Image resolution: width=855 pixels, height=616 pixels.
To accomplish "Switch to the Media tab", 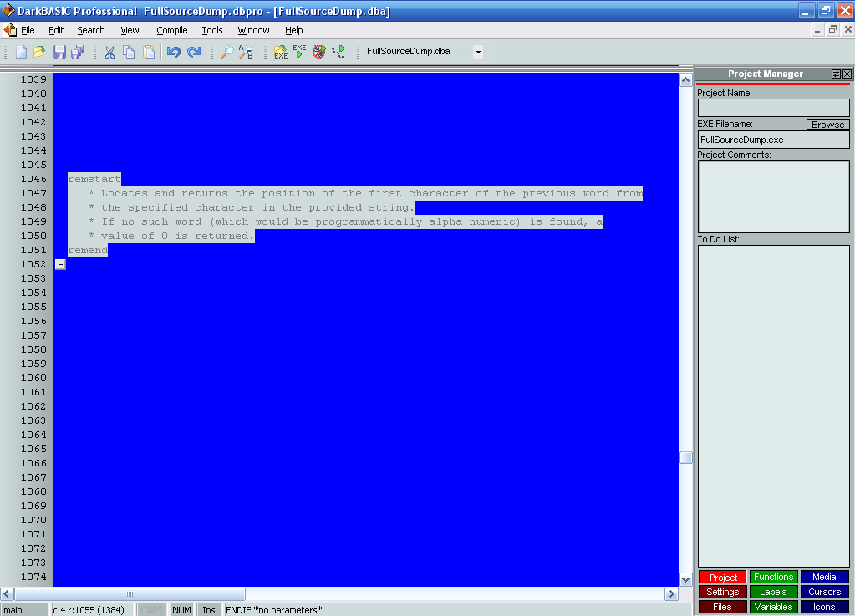I will [x=824, y=577].
